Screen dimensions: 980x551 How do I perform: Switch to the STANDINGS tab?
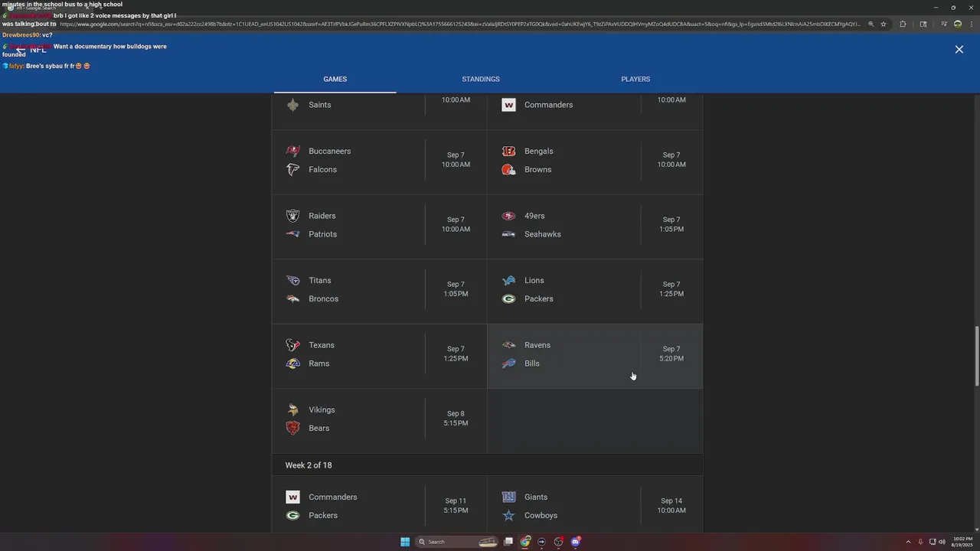481,79
